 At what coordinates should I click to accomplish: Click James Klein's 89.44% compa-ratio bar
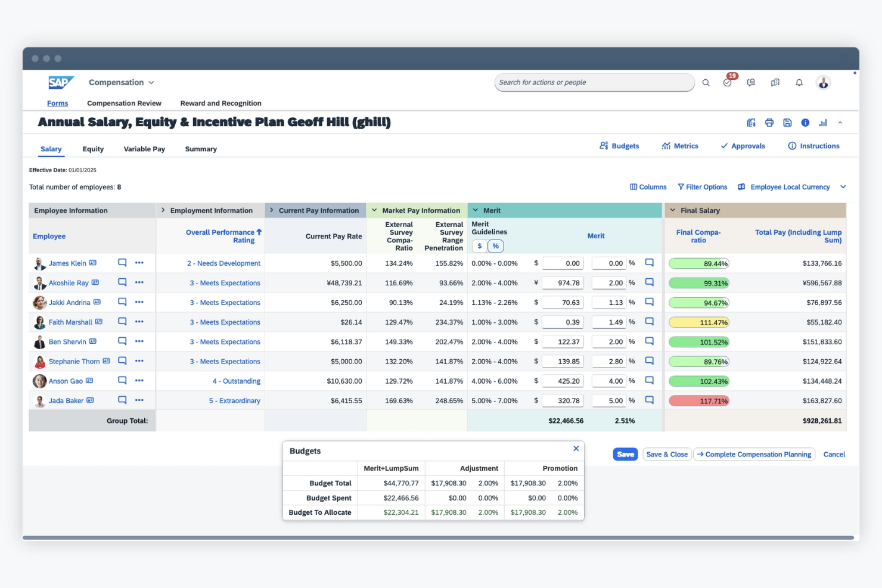coord(699,263)
